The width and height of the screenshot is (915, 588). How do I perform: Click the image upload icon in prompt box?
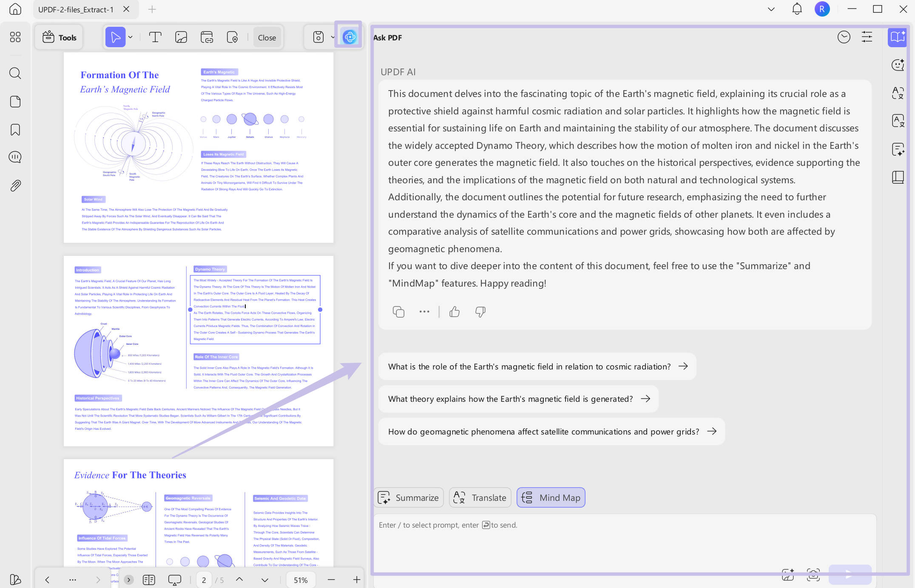tap(788, 574)
